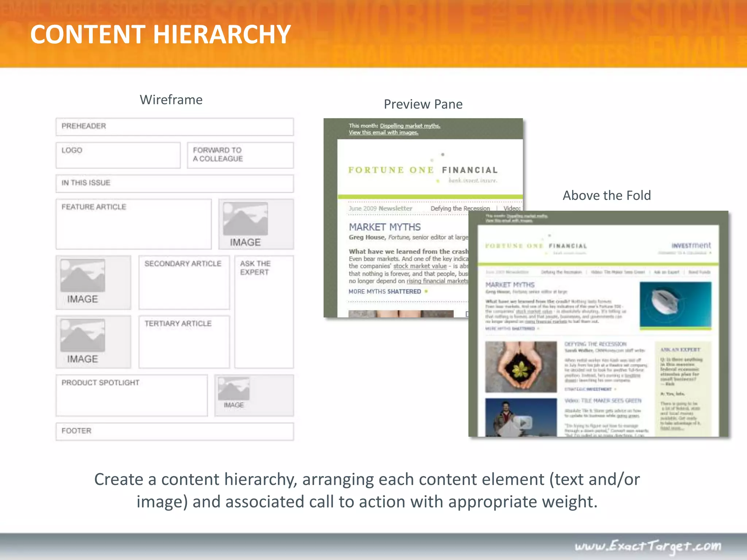Image resolution: width=747 pixels, height=560 pixels.
Task: Click the hands holding plant image
Action: coord(521,367)
